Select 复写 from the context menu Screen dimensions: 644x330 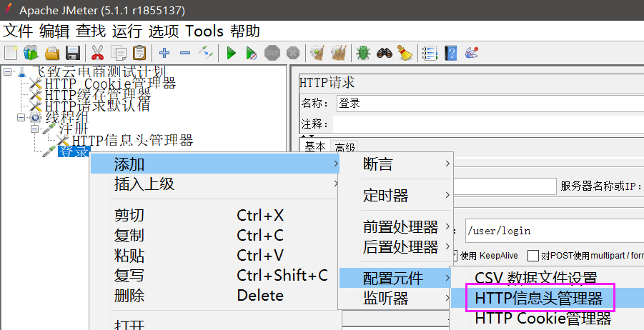(215, 275)
